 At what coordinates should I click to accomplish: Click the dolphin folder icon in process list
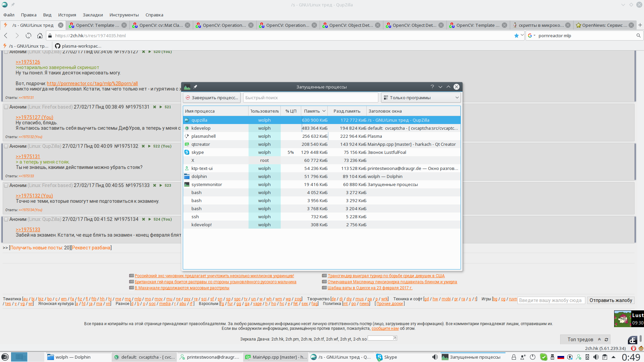click(187, 176)
